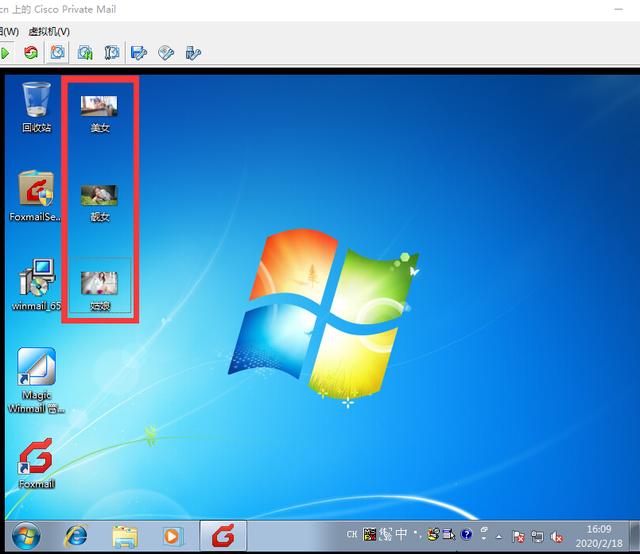Open IME help question mark icon
Screen dimensions: 640x554
tap(466, 534)
